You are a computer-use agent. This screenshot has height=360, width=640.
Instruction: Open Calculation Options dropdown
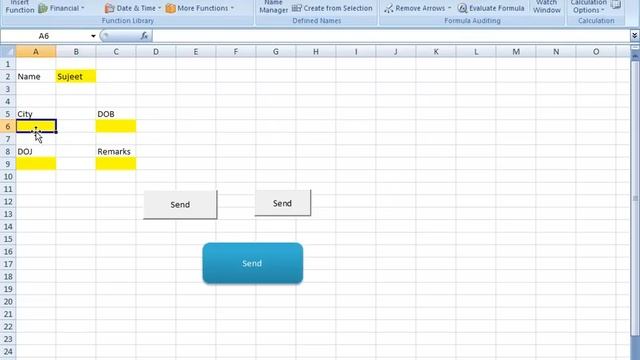point(588,7)
